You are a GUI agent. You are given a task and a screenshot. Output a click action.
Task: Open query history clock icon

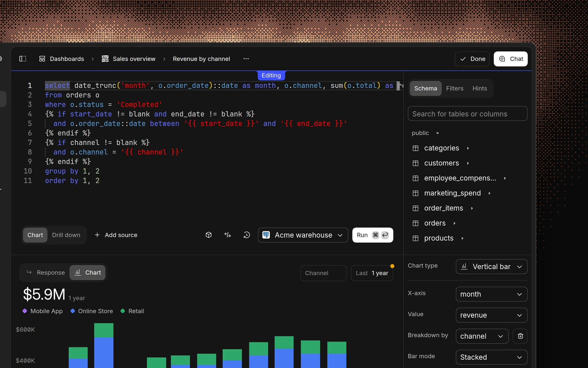pyautogui.click(x=247, y=235)
